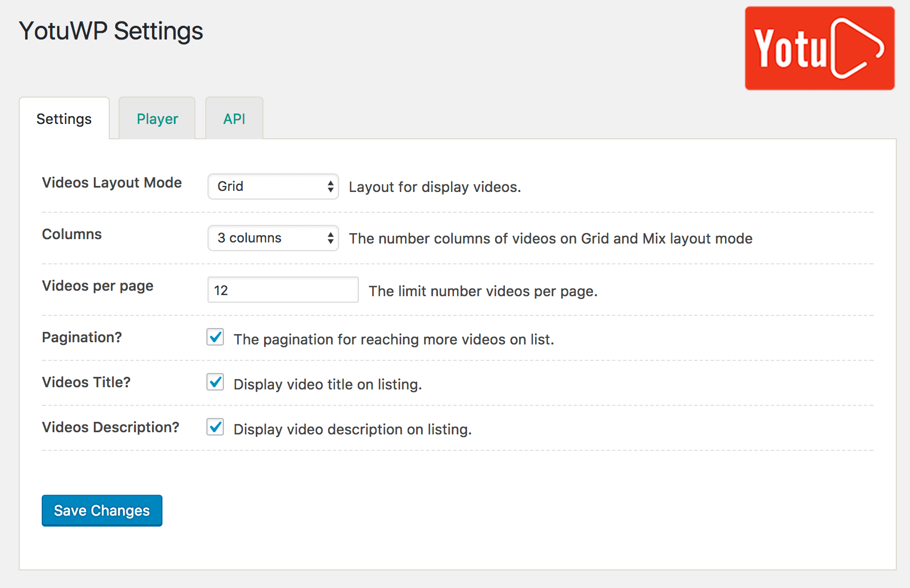The width and height of the screenshot is (910, 588).
Task: Click the 'Videos per page' label
Action: pyautogui.click(x=98, y=286)
